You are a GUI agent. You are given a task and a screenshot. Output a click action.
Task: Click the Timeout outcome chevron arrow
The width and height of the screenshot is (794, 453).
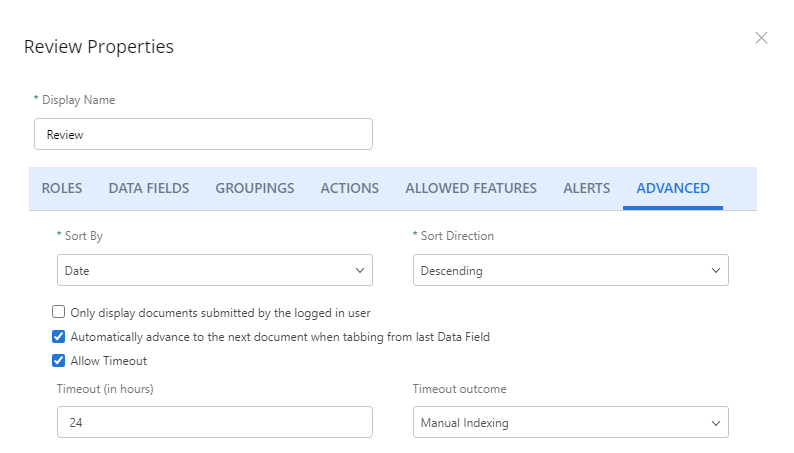pyautogui.click(x=716, y=423)
